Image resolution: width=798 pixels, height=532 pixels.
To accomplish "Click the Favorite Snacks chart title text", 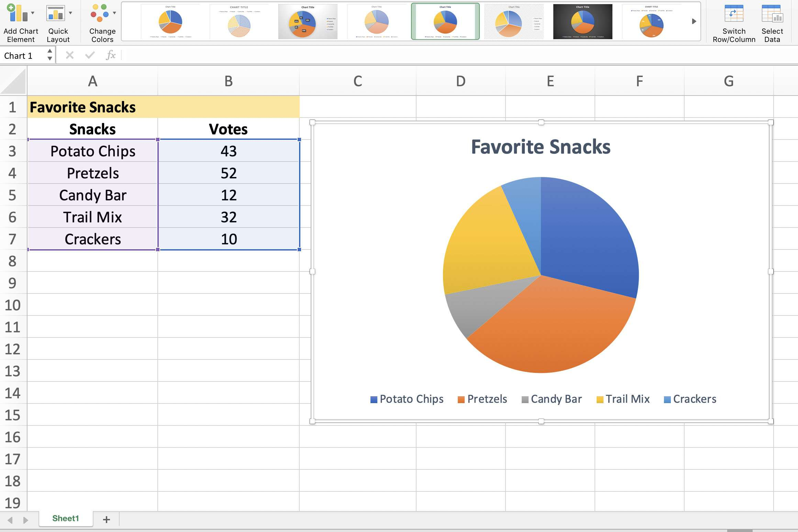I will click(x=540, y=145).
